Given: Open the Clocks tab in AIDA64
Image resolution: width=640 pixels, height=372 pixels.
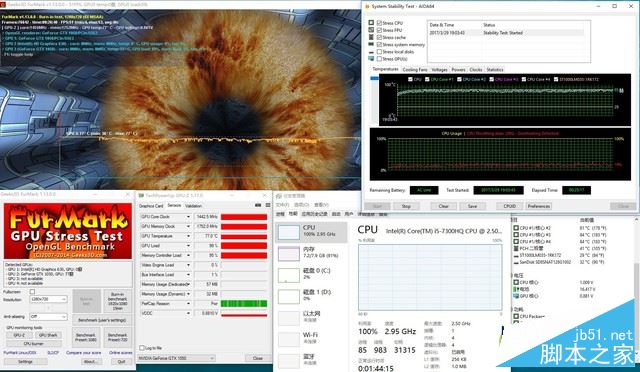Looking at the screenshot, I should point(476,69).
